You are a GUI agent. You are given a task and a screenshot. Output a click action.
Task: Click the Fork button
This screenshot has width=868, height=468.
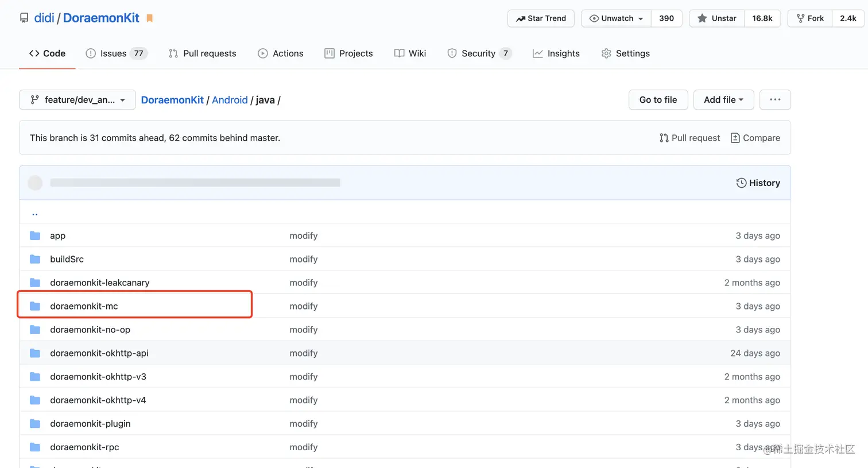[810, 18]
